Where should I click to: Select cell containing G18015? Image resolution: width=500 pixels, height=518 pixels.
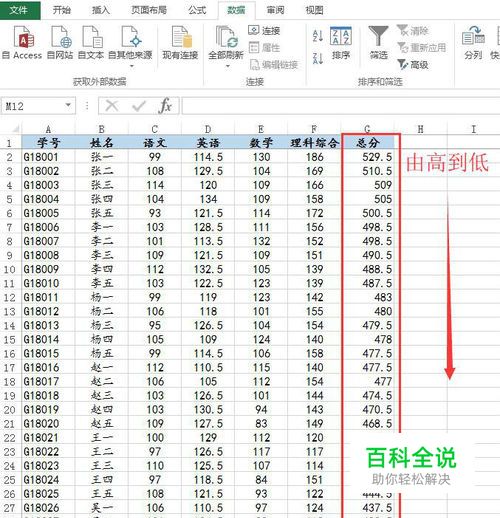(48, 353)
